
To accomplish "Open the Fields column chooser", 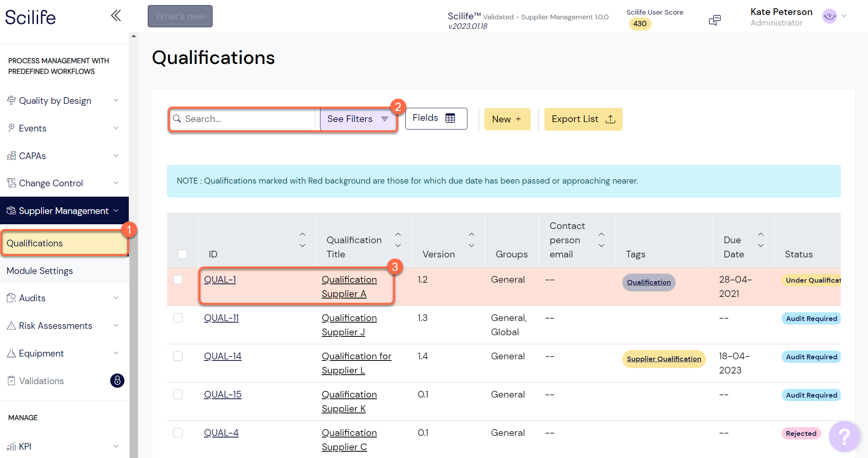I will tap(436, 118).
